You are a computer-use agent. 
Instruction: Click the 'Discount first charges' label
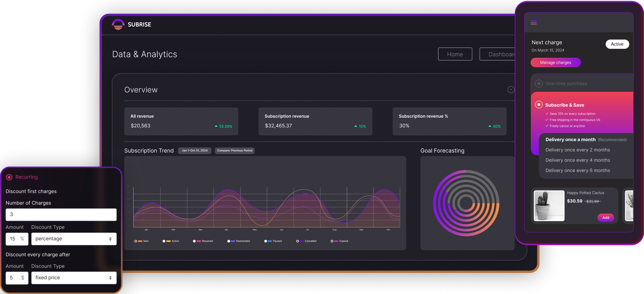pyautogui.click(x=31, y=191)
